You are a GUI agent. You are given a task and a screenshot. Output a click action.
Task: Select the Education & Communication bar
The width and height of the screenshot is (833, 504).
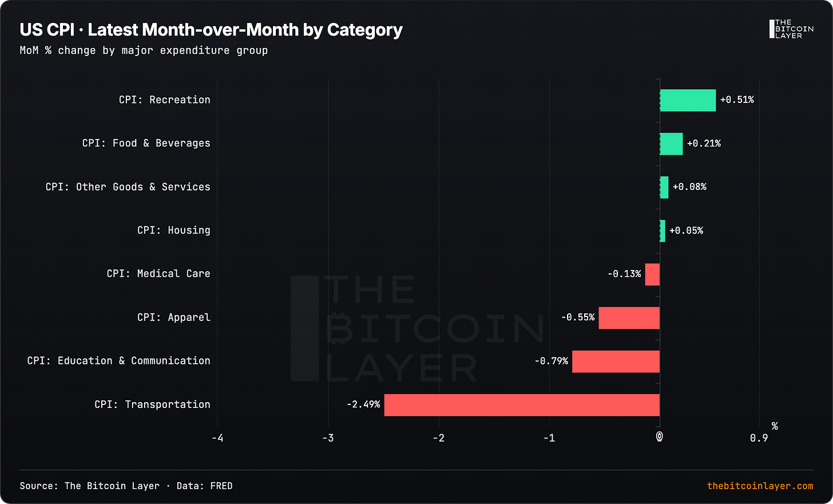coord(616,362)
